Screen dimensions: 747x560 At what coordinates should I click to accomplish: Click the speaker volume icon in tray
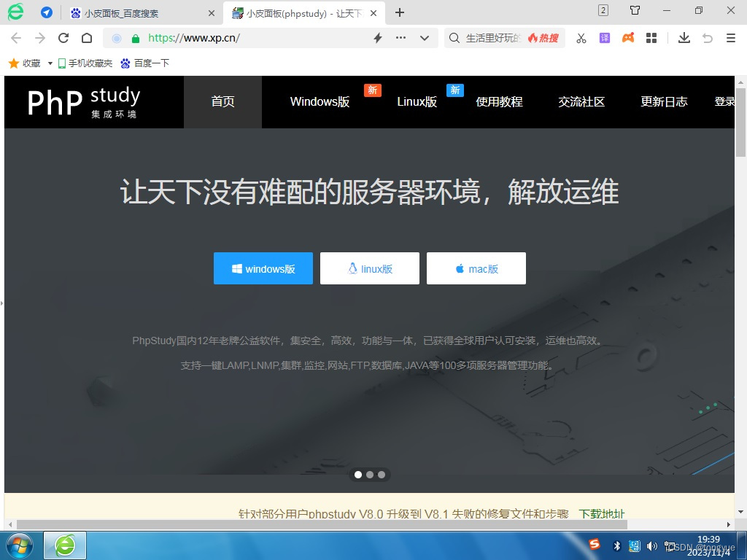[x=651, y=546]
